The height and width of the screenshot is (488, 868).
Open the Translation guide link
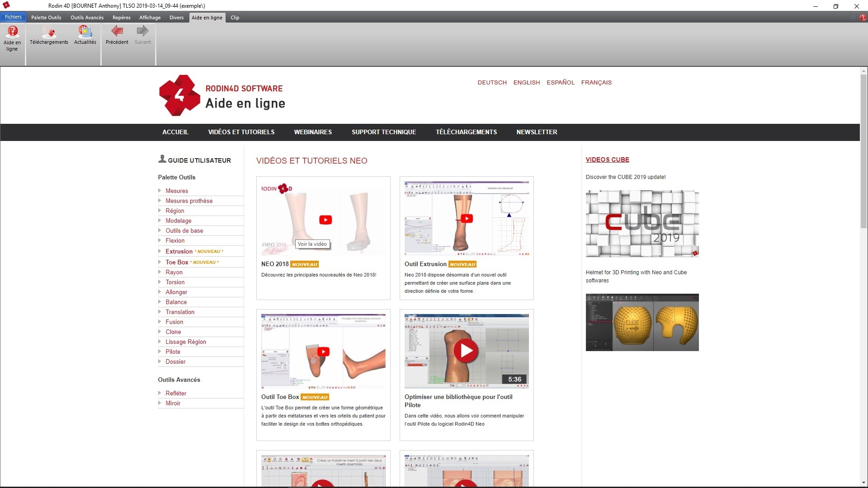(x=180, y=312)
